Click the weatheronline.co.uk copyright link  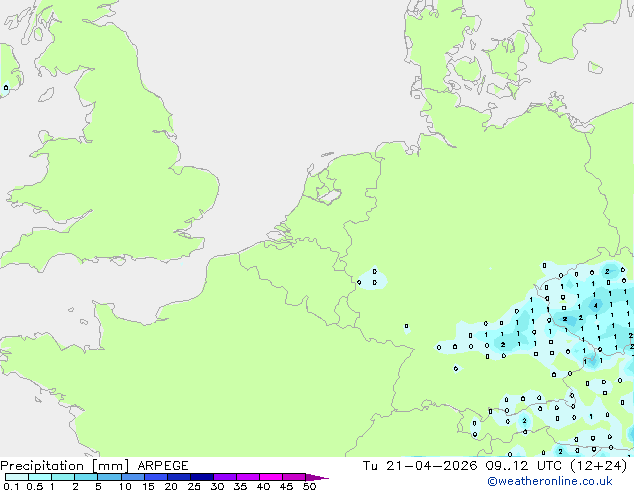coord(550,481)
